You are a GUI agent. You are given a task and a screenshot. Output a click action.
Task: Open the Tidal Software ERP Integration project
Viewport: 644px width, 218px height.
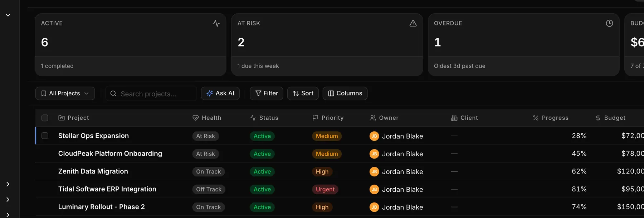point(107,189)
